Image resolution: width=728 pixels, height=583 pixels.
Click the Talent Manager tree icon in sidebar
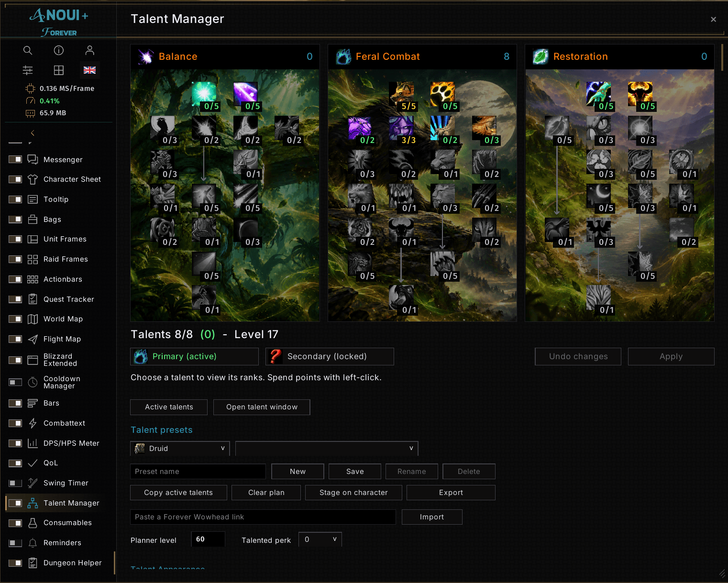tap(33, 503)
